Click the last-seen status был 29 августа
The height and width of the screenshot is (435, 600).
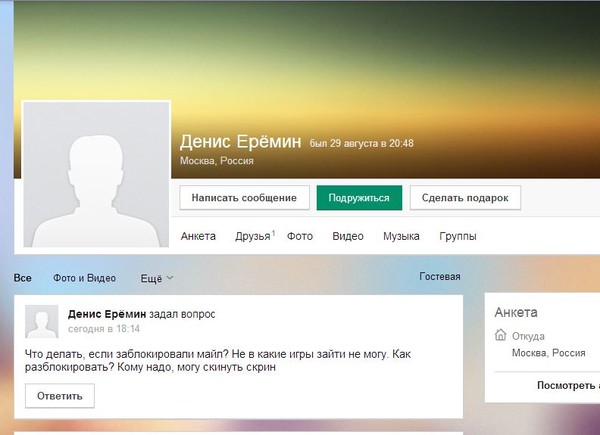click(x=361, y=143)
